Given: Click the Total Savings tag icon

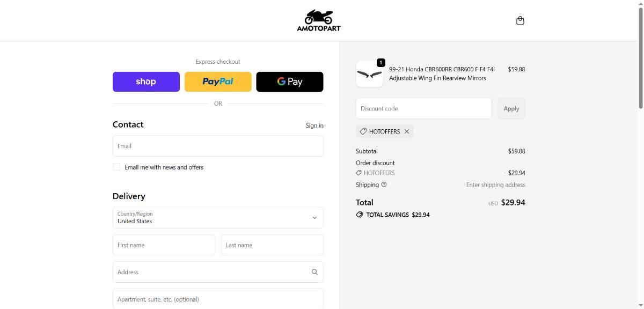Looking at the screenshot, I should pyautogui.click(x=360, y=215).
